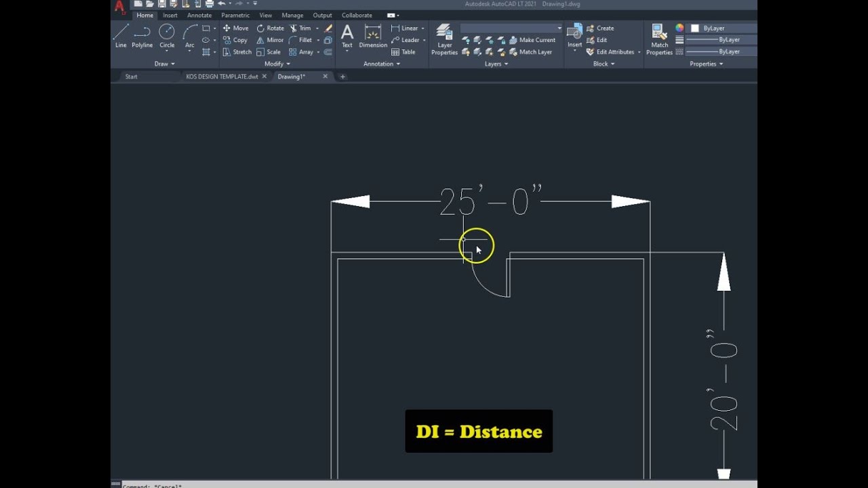Image resolution: width=868 pixels, height=488 pixels.
Task: Add a new drawing tab
Action: point(342,77)
